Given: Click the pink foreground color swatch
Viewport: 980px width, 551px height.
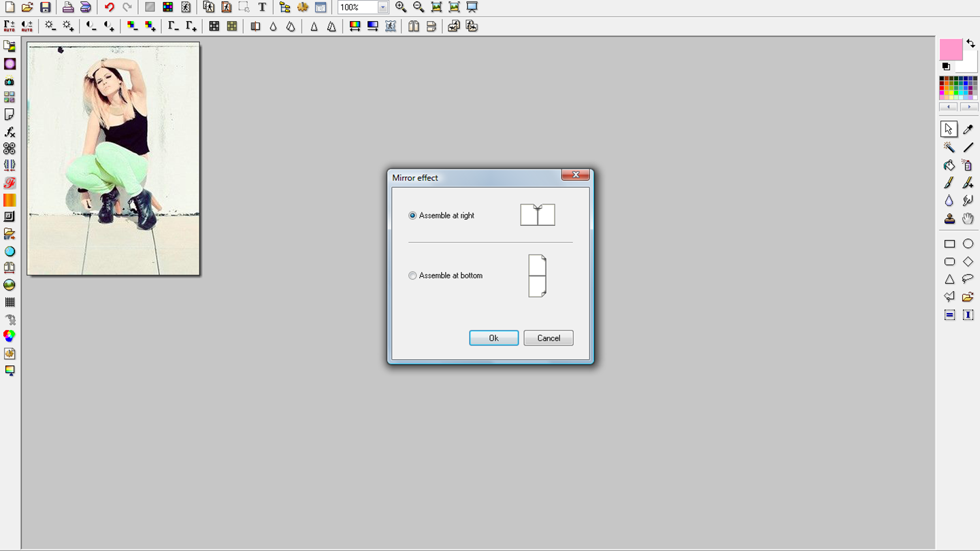Looking at the screenshot, I should click(950, 50).
